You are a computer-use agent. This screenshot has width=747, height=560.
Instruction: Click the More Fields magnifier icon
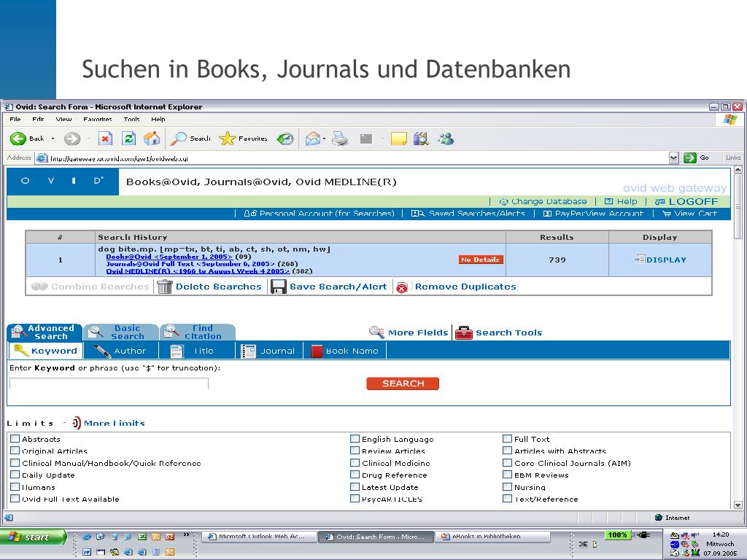point(377,332)
